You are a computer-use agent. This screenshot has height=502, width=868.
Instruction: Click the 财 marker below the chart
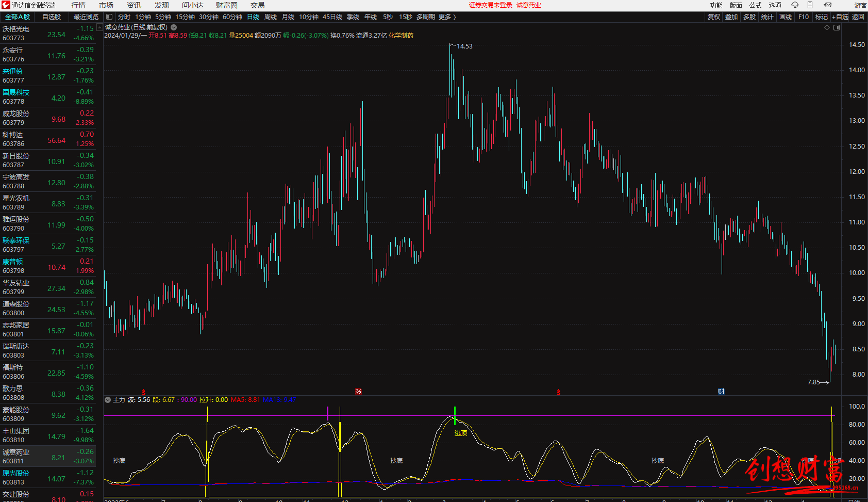[721, 392]
